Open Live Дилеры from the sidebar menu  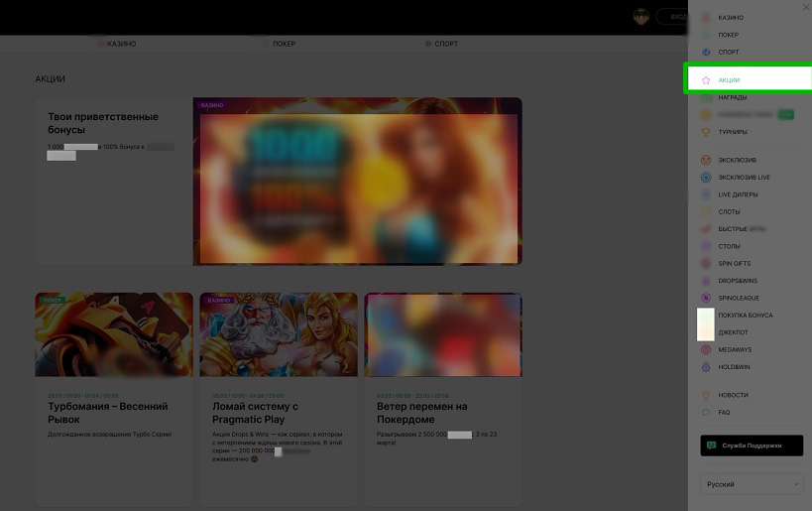(737, 194)
